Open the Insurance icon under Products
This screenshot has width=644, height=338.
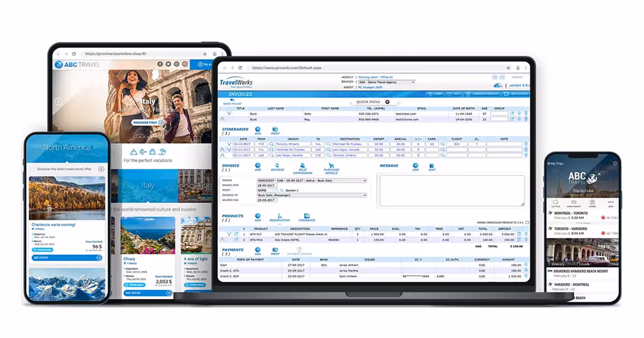307,217
